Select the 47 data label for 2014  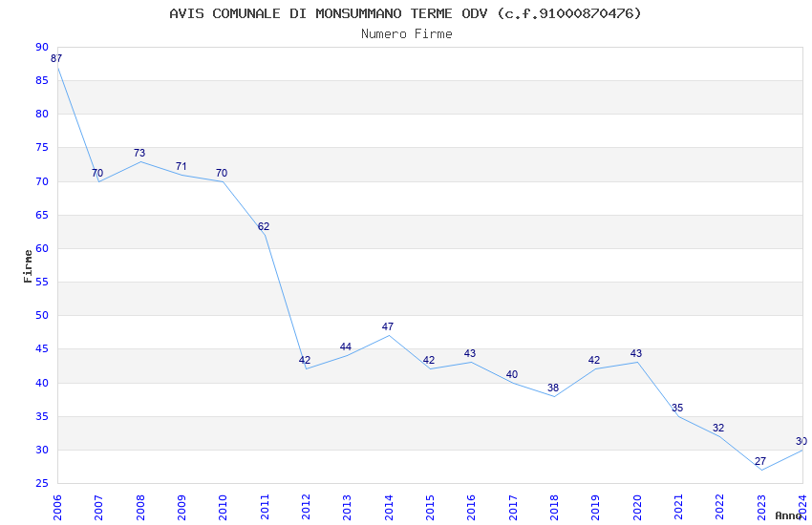(387, 326)
